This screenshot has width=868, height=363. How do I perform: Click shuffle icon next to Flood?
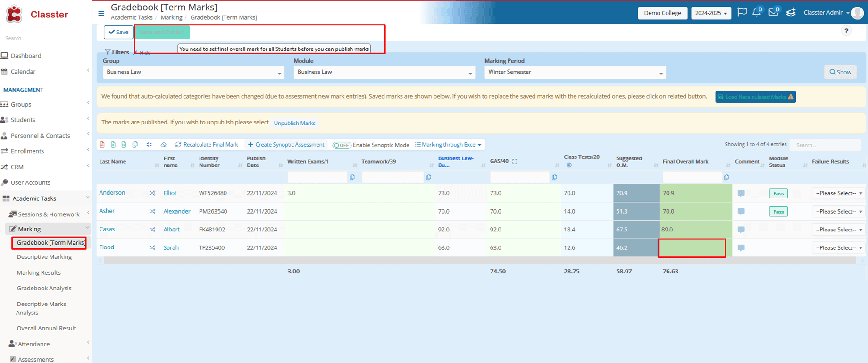pos(152,247)
